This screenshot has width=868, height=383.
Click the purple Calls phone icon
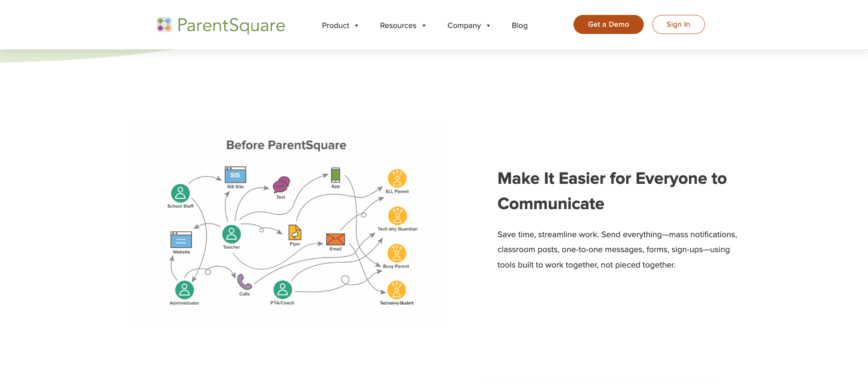(244, 282)
